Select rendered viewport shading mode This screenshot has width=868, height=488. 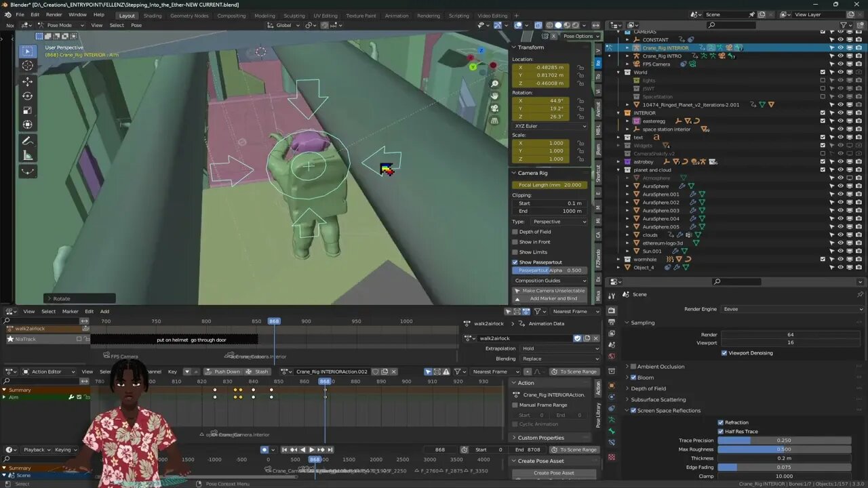click(576, 25)
